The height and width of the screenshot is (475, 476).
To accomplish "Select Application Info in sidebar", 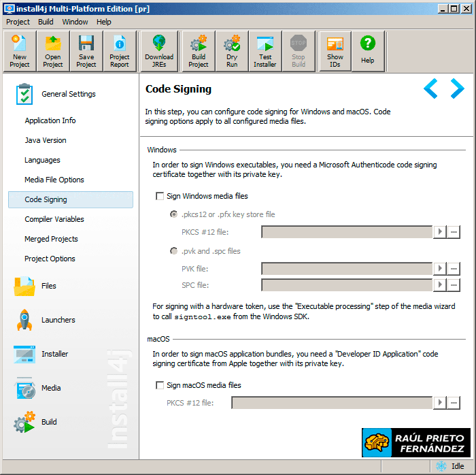I will tap(50, 120).
